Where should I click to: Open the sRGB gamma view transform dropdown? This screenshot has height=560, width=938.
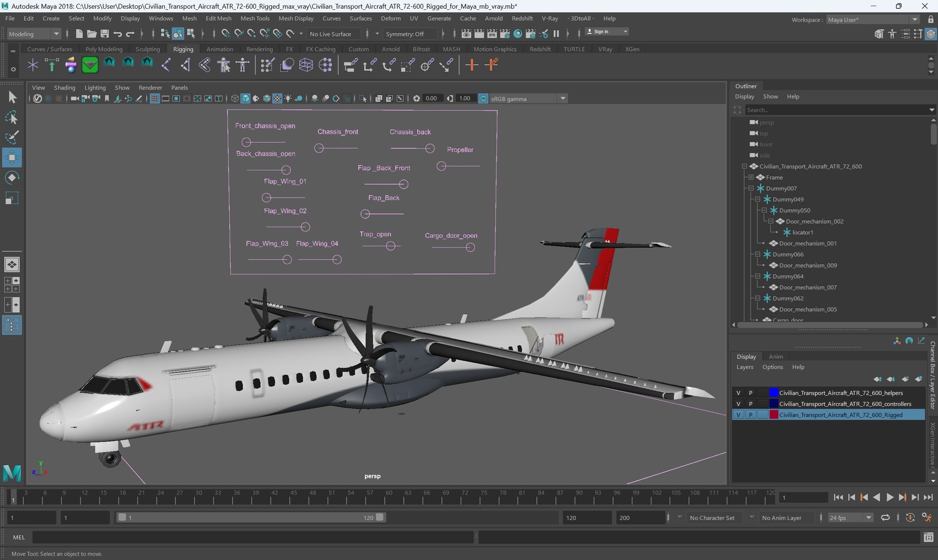pos(528,99)
